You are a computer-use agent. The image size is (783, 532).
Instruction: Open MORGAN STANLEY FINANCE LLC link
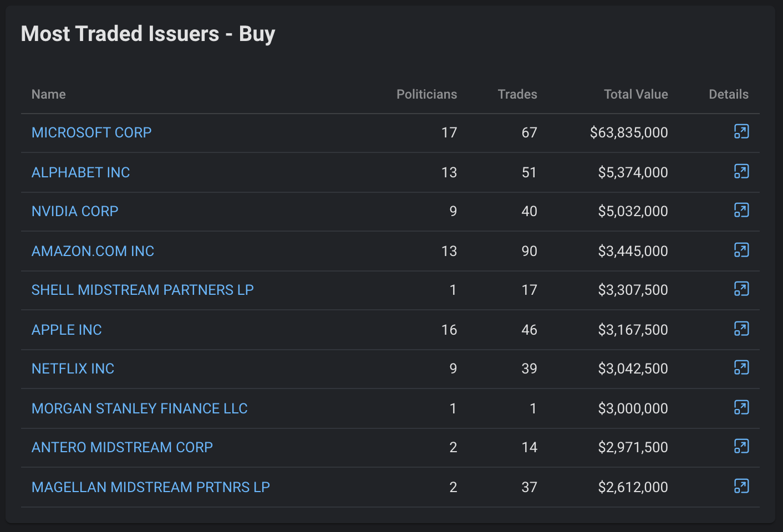click(139, 408)
